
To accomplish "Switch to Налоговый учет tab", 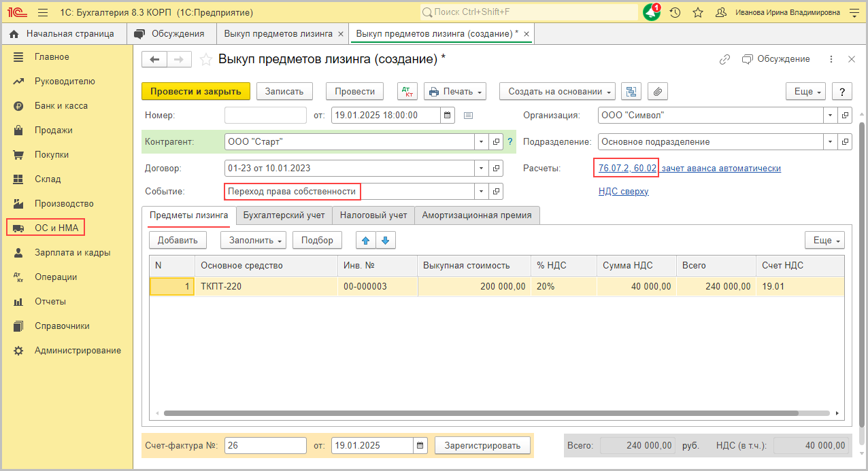I will click(x=373, y=215).
